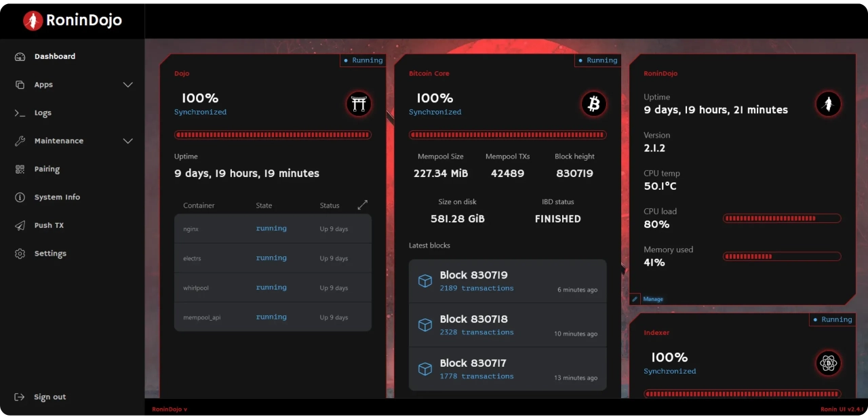This screenshot has width=868, height=419.
Task: Click the Ronin UI v2.4.1 footer text
Action: pos(841,409)
